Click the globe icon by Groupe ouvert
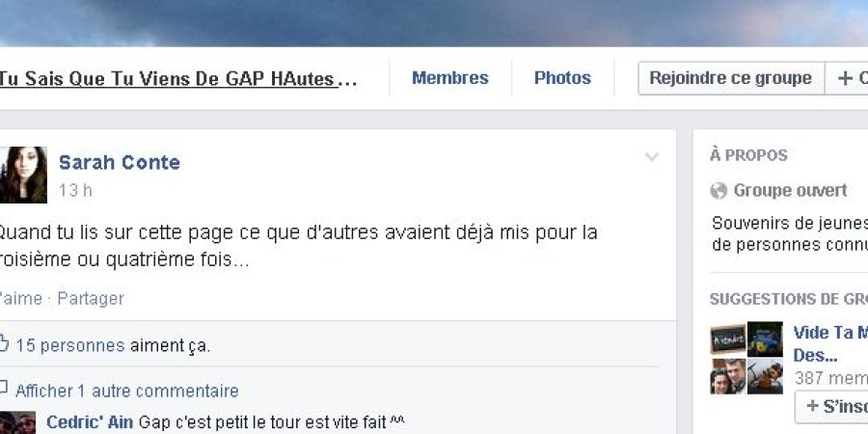This screenshot has width=868, height=434. coord(719,191)
